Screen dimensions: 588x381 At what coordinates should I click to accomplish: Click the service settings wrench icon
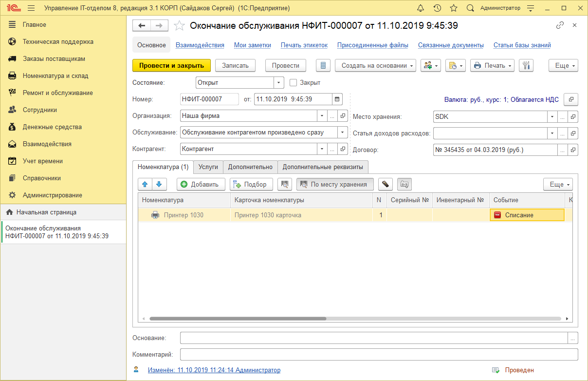pos(526,65)
